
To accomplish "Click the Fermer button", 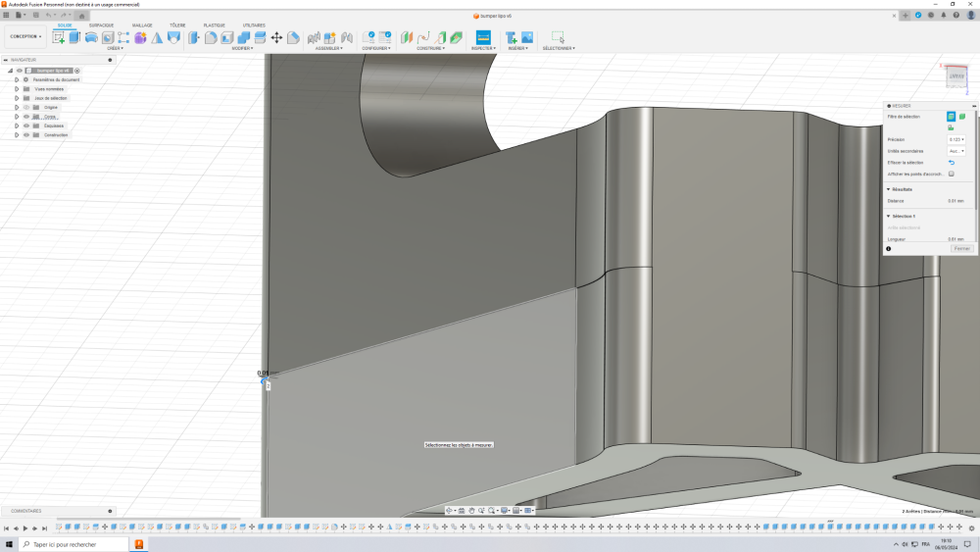I will (x=961, y=249).
